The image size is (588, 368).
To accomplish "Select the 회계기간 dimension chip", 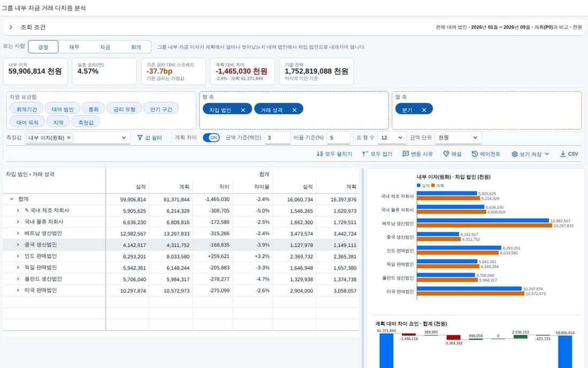I will coord(27,109).
